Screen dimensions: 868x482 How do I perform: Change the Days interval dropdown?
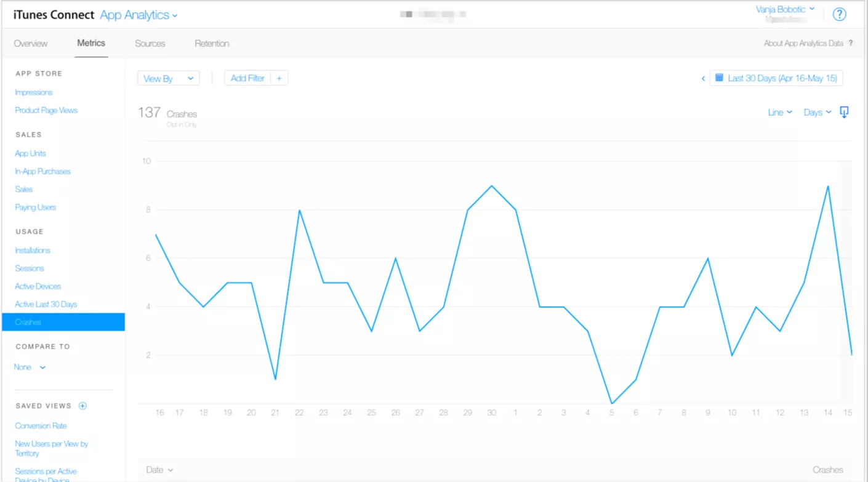pyautogui.click(x=817, y=112)
